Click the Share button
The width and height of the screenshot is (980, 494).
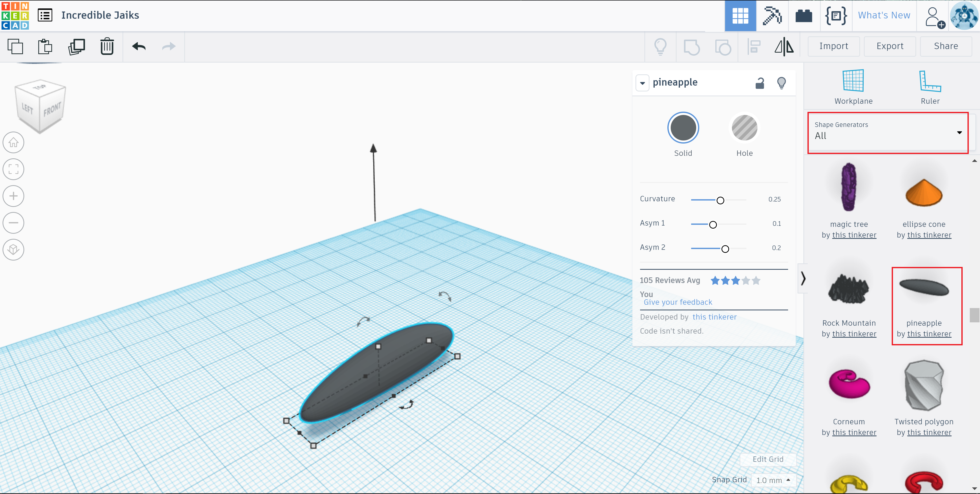tap(946, 46)
